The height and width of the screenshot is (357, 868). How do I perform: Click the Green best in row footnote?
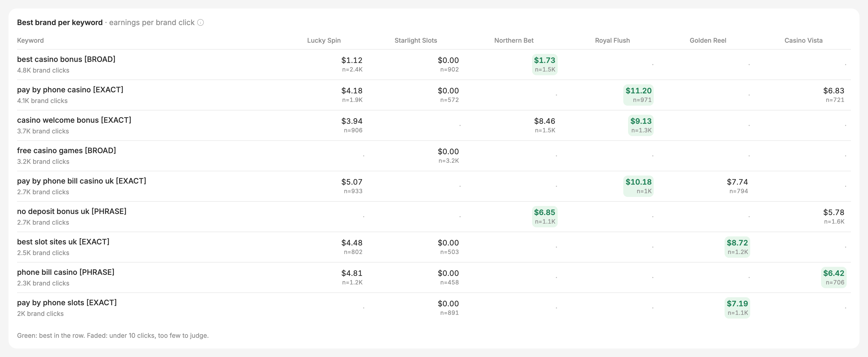(113, 335)
